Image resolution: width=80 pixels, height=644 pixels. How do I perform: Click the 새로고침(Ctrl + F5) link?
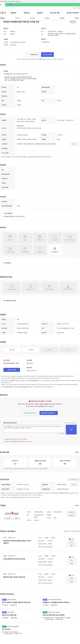pos(43,59)
